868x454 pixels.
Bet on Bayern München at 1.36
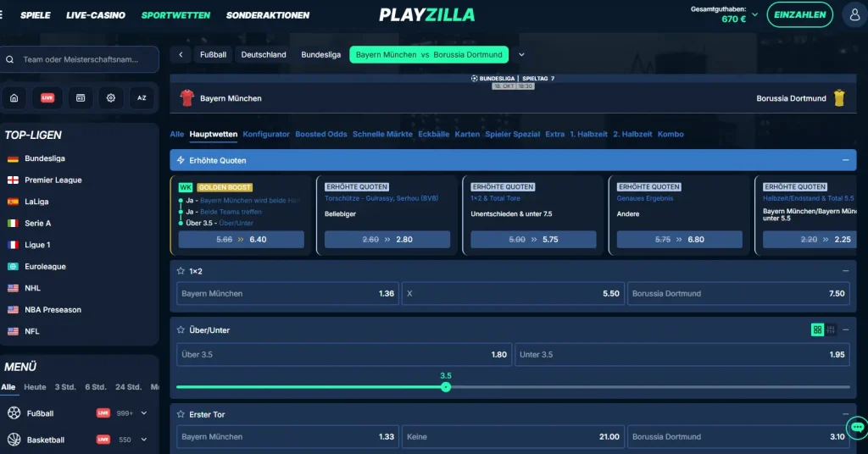tap(288, 294)
